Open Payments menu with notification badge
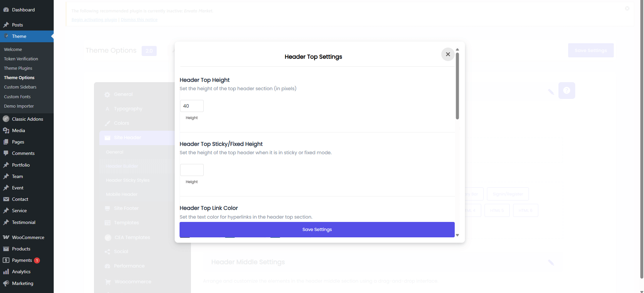Viewport: 644px width, 293px height. 22,260
